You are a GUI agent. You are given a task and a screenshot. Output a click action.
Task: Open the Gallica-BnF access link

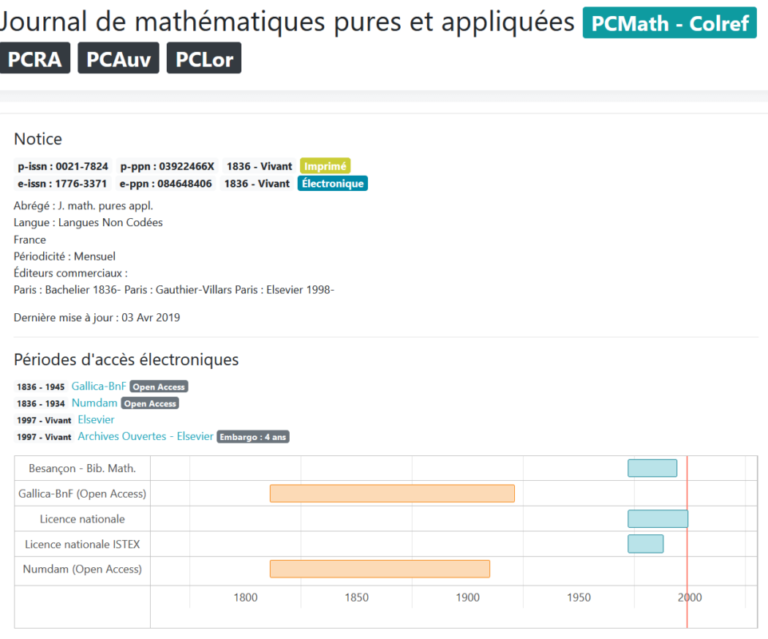(98, 386)
